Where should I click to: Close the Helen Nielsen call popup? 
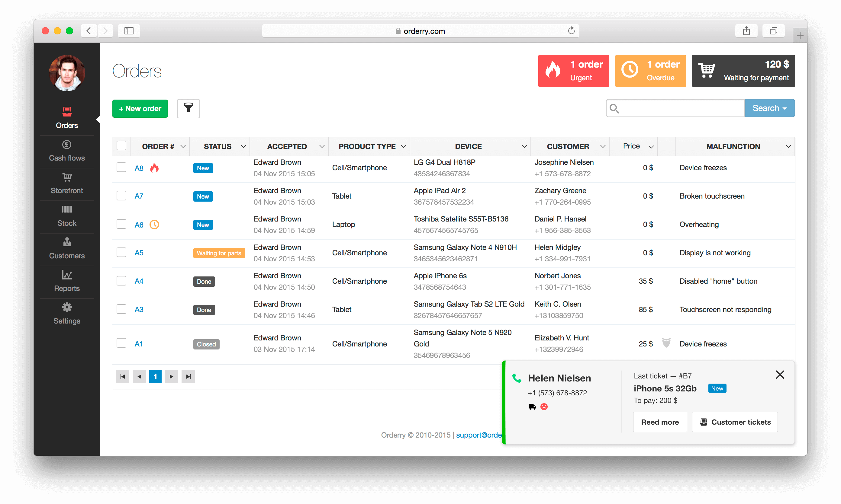(x=780, y=375)
